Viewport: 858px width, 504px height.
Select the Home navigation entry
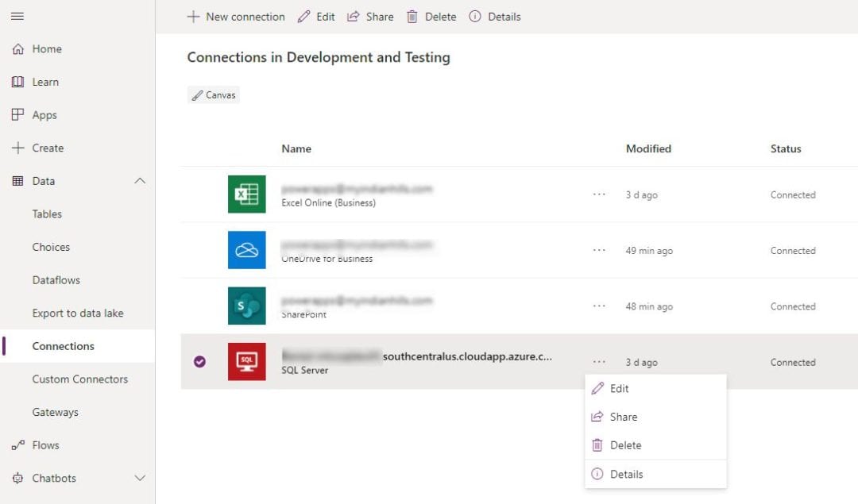click(45, 48)
